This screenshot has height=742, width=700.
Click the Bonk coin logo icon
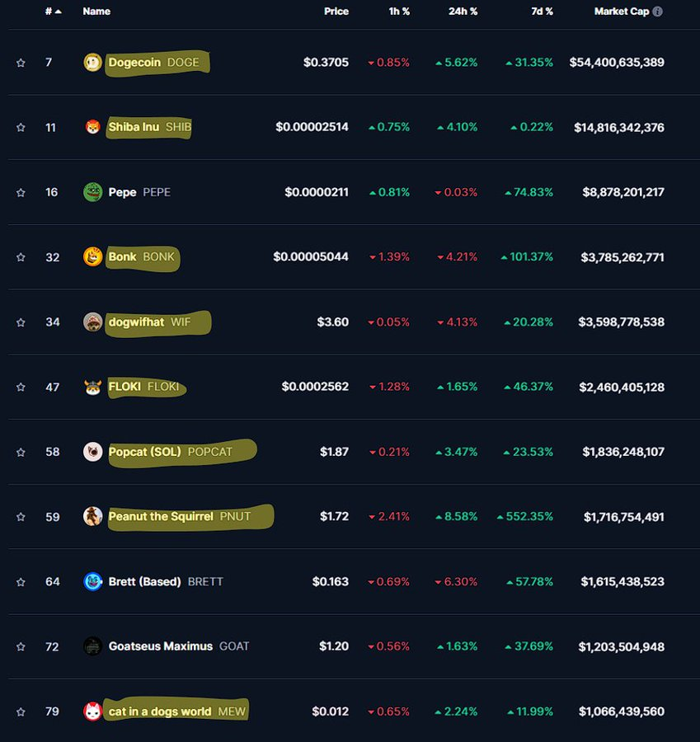pos(92,256)
